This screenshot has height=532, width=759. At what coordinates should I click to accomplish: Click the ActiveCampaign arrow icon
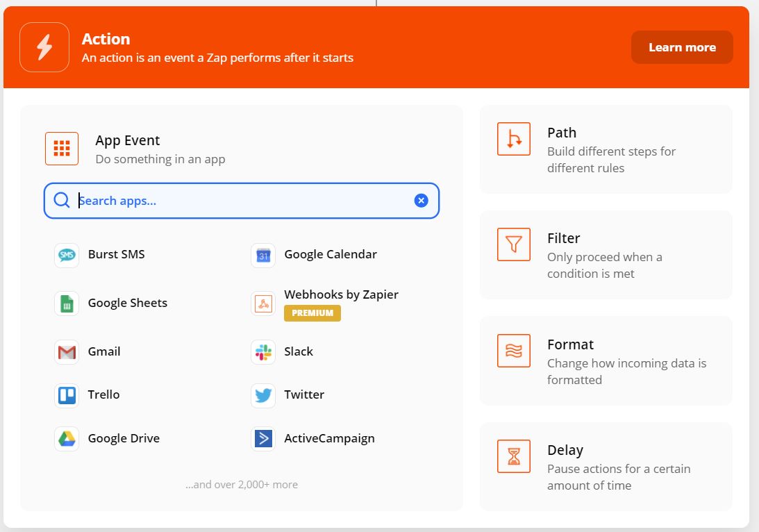[x=263, y=438]
